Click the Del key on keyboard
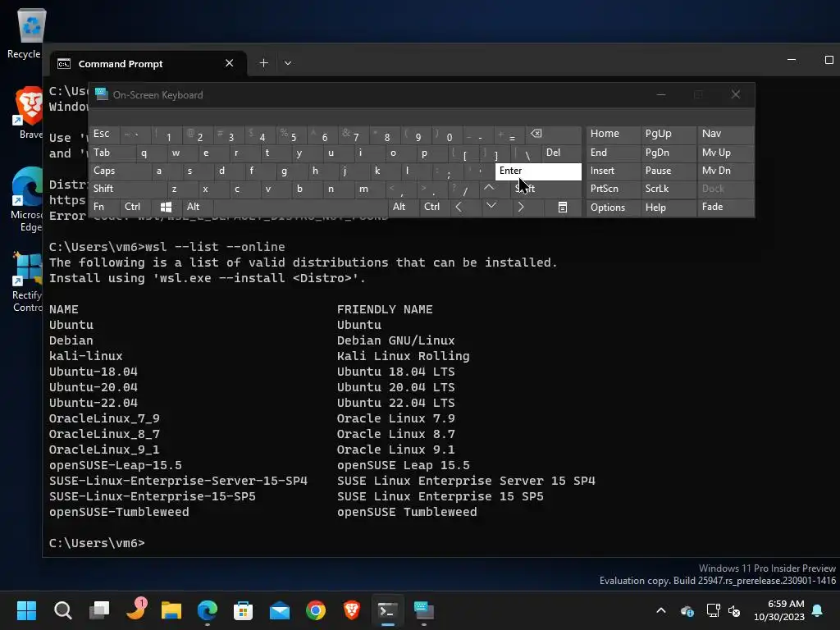 561,153
